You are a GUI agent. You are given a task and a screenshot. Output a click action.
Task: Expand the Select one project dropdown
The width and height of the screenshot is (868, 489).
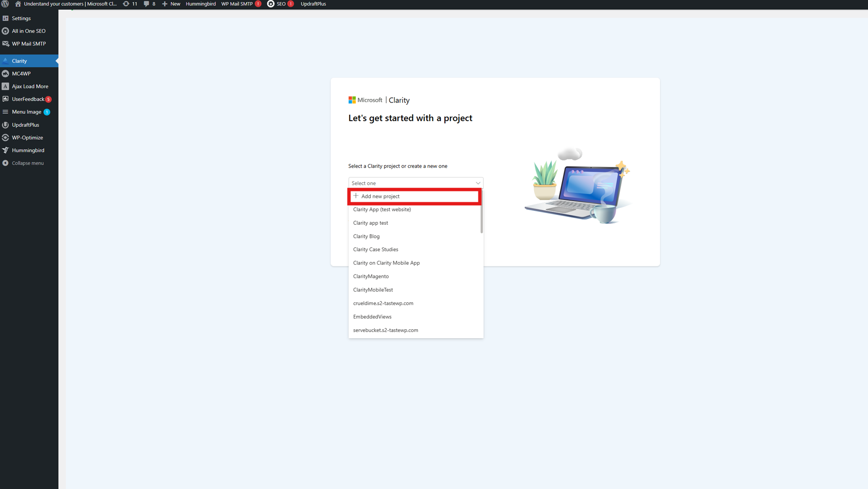click(x=415, y=183)
